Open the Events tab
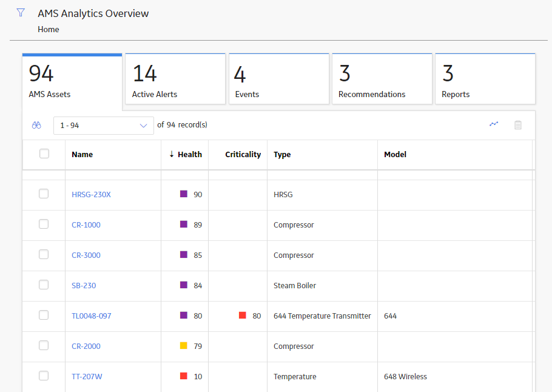This screenshot has height=392, width=552. (279, 79)
